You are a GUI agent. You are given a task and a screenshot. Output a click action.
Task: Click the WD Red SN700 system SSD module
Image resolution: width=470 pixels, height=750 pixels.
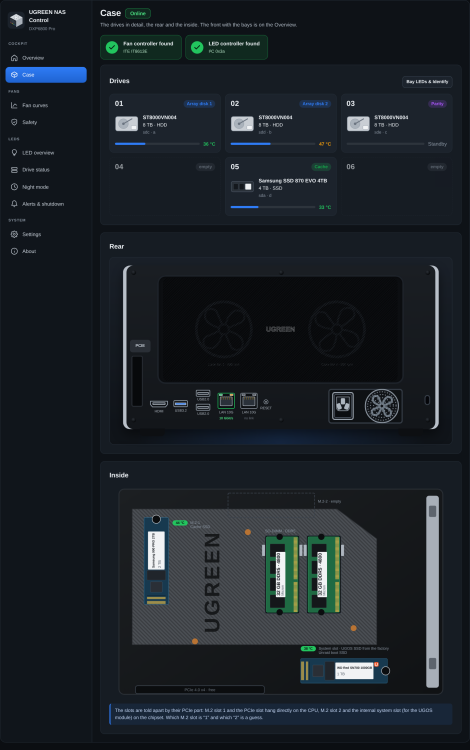[344, 671]
